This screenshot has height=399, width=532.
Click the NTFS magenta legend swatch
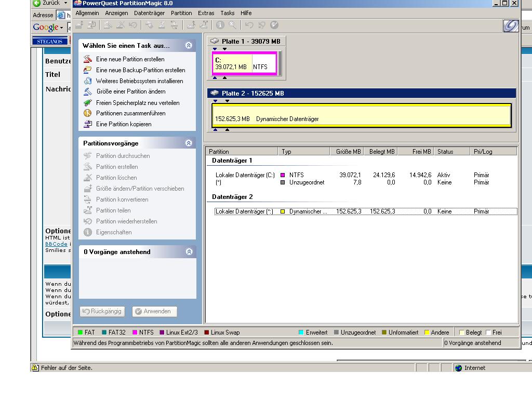(135, 332)
